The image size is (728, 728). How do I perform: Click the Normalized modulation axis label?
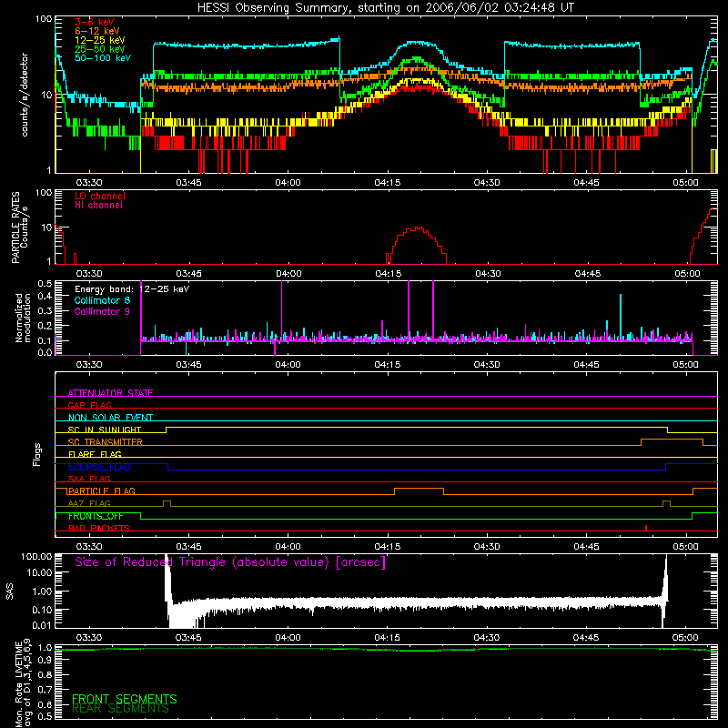(24, 318)
